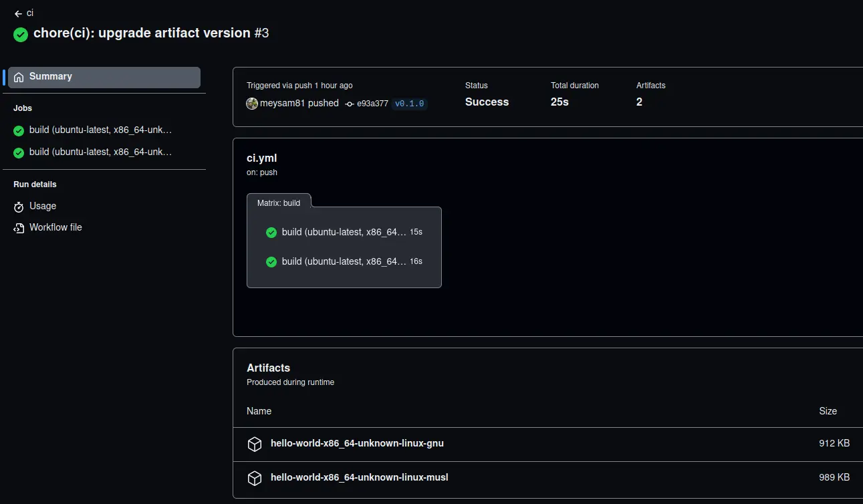This screenshot has height=504, width=863.
Task: Select the second build job under Jobs in sidebar
Action: (x=100, y=152)
